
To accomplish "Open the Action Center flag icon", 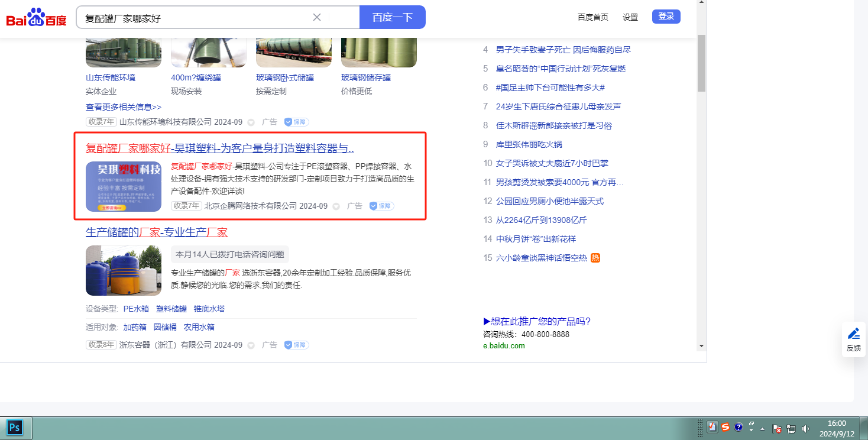I will coord(778,428).
